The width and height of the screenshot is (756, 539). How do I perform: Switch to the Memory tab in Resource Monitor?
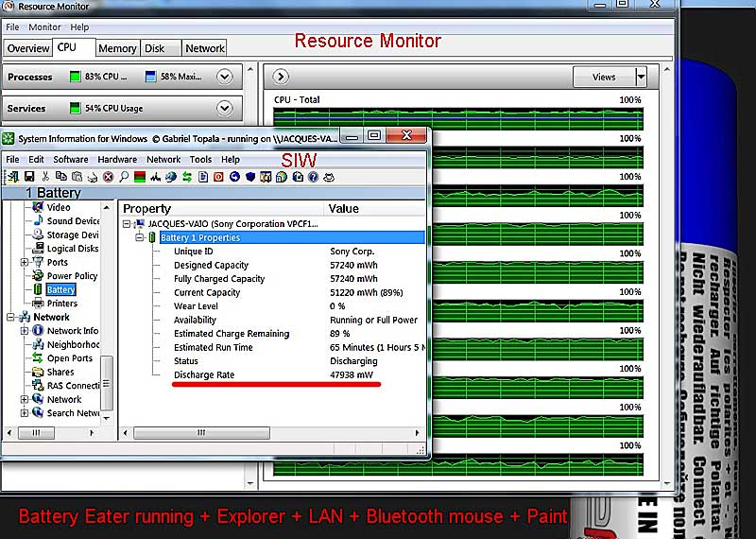tap(117, 48)
